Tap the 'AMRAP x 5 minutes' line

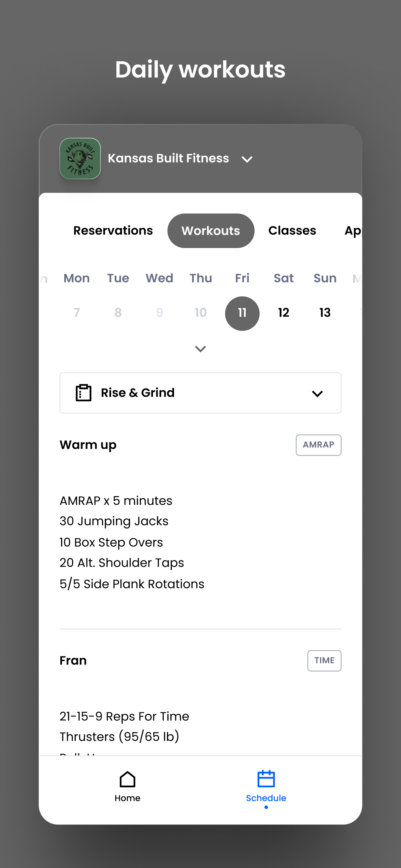[116, 501]
